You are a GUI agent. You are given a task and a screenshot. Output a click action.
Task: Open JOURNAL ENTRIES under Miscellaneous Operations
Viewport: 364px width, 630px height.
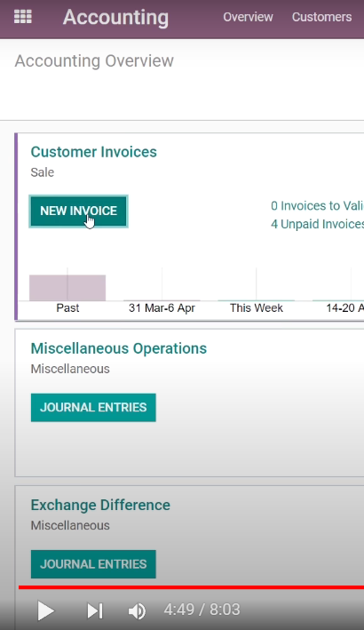[x=93, y=407]
